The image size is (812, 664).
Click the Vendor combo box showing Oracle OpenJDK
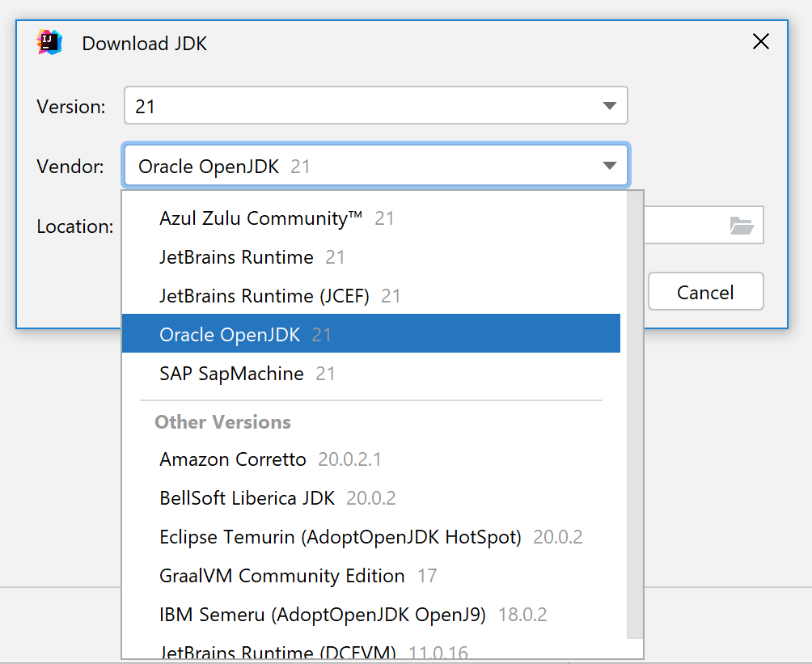pos(376,166)
